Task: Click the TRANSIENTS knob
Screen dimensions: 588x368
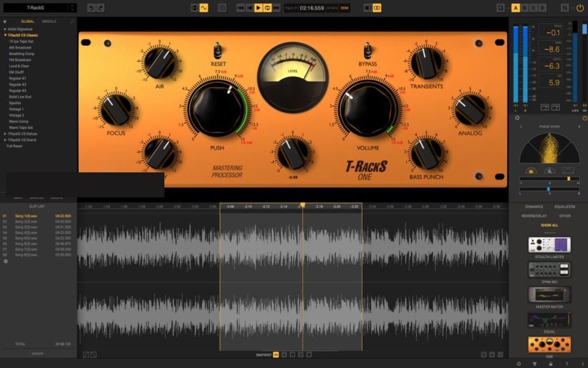Action: (427, 63)
